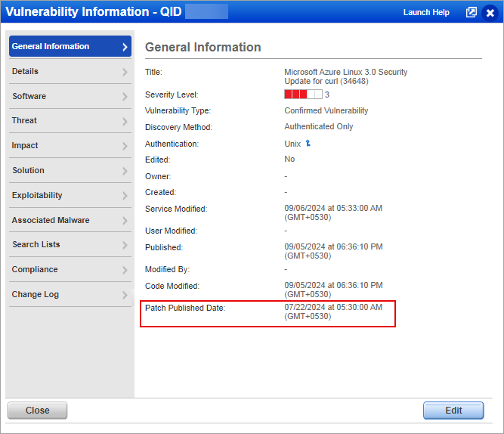This screenshot has width=504, height=434.
Task: Click the chevron on General Information tab
Action: click(125, 47)
